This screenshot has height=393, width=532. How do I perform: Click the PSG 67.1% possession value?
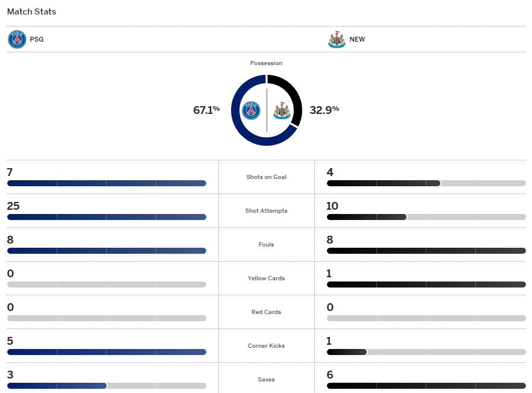pos(206,110)
